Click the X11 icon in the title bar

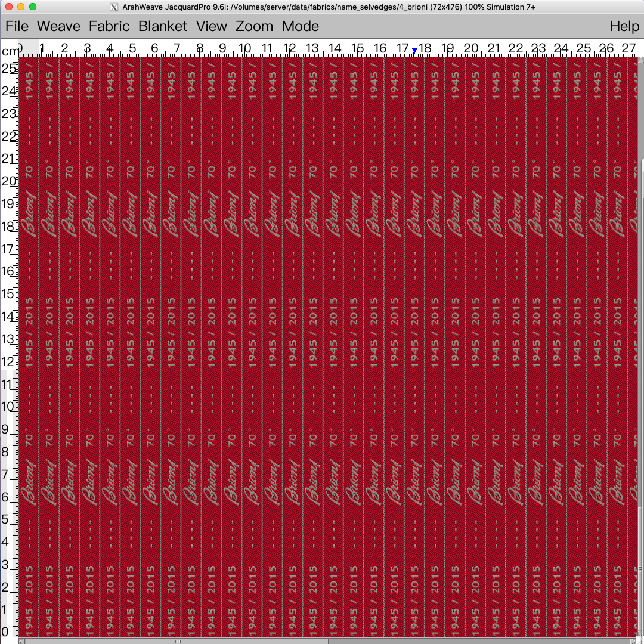point(114,7)
